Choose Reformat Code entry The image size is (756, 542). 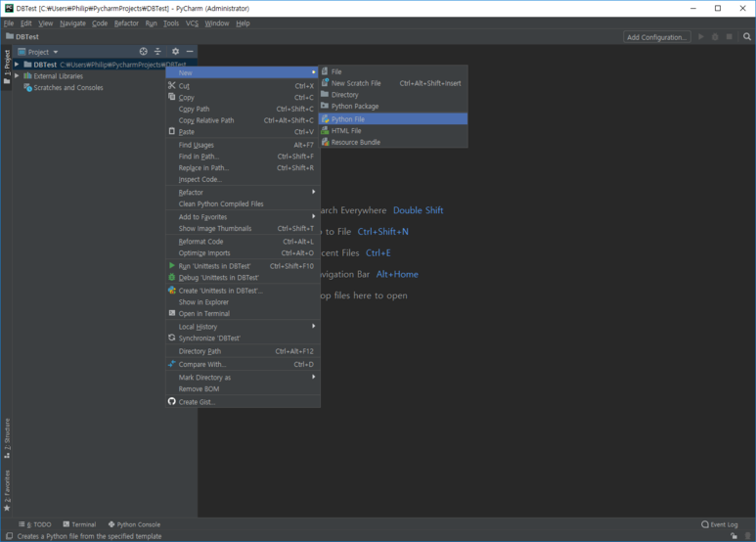(x=243, y=242)
